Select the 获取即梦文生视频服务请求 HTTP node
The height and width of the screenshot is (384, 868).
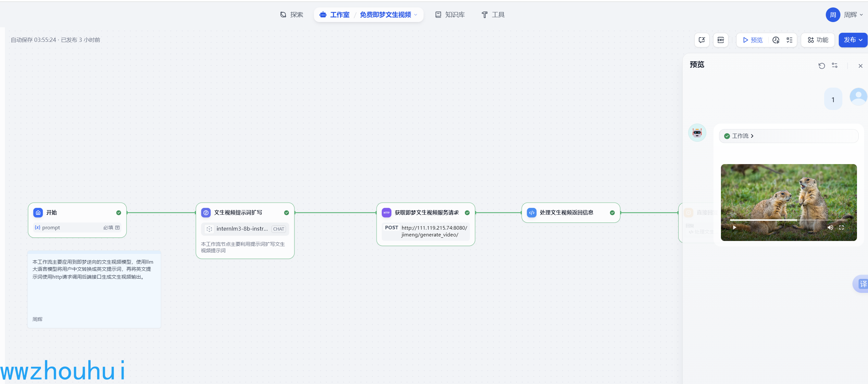point(426,213)
